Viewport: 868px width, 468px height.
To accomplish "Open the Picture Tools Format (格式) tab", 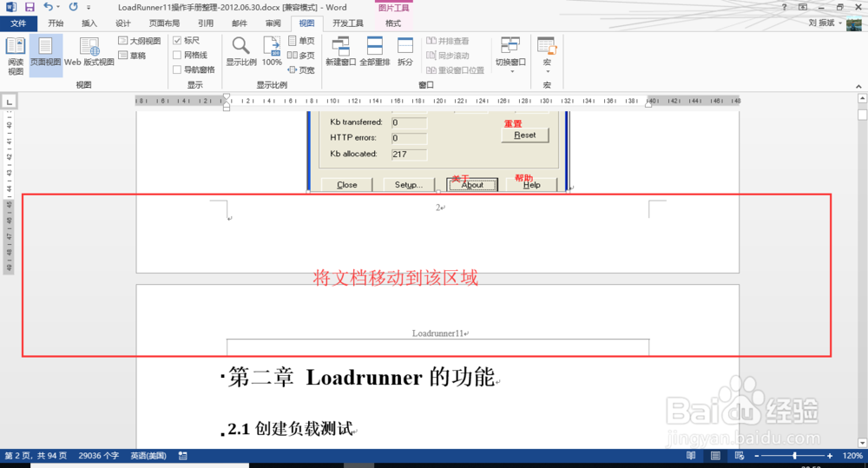I will 393,23.
